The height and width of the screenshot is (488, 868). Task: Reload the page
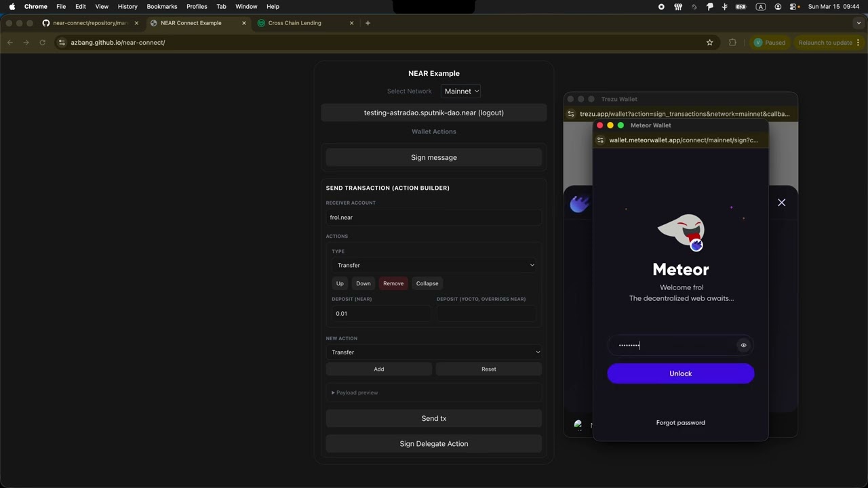(42, 42)
